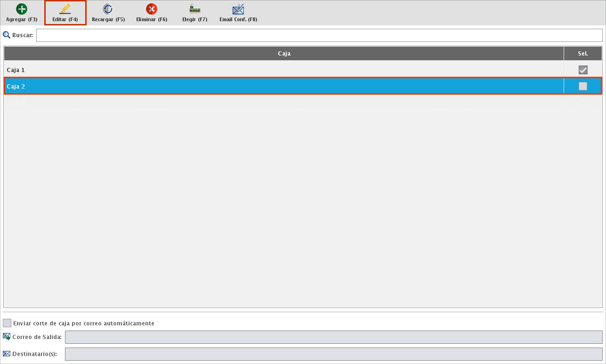Select the Caja 1 row
Viewport: 606px width, 364px height.
pos(283,70)
